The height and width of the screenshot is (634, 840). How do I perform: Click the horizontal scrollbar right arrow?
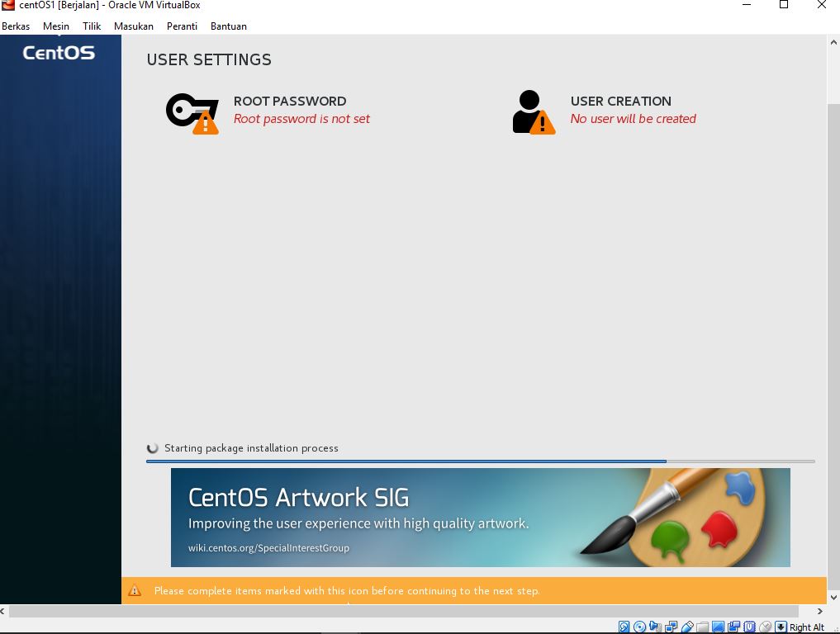819,611
